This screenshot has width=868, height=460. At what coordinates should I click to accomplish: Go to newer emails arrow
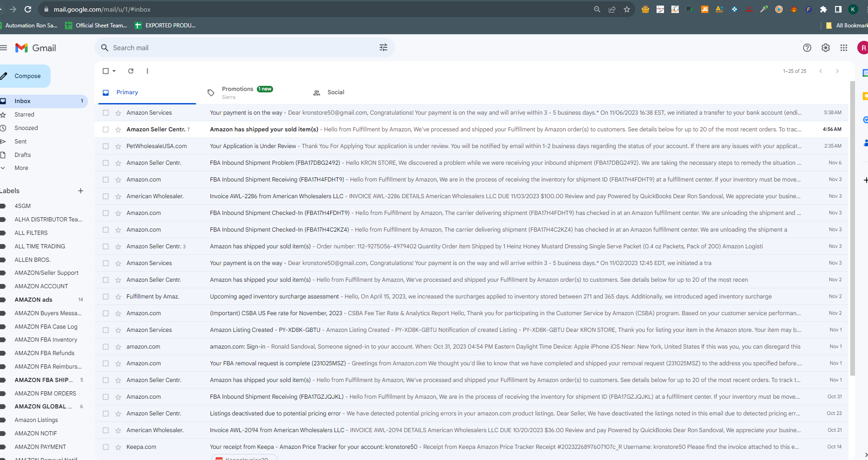(821, 71)
